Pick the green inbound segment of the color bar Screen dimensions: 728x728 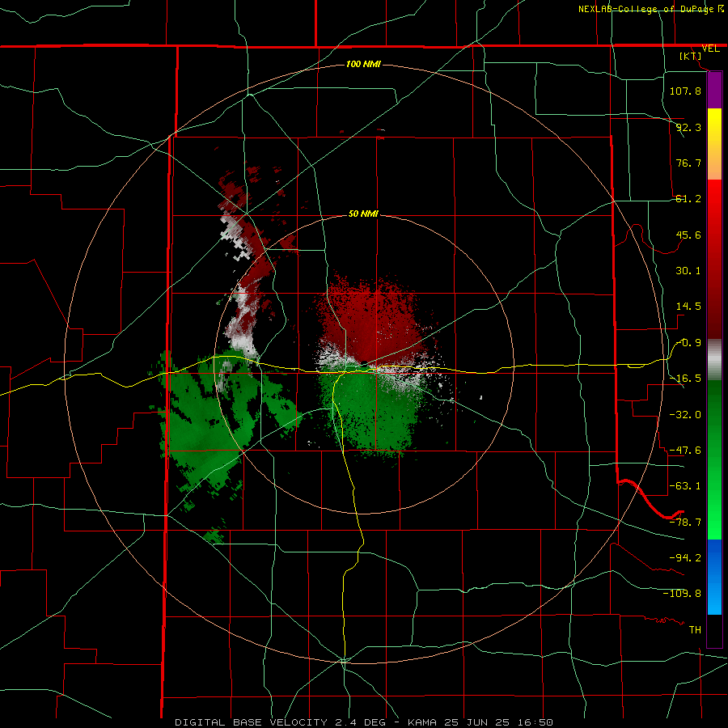[714, 459]
